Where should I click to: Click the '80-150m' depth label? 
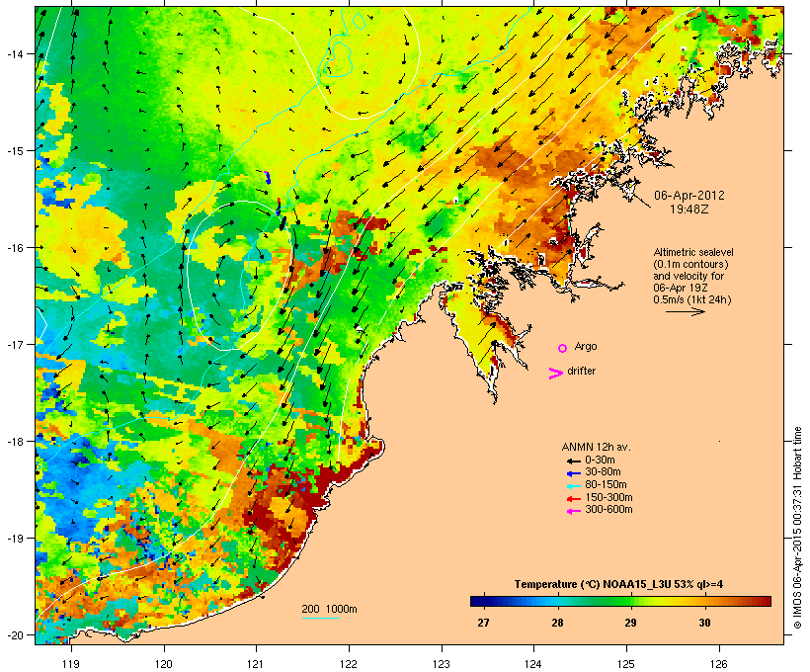(x=606, y=485)
